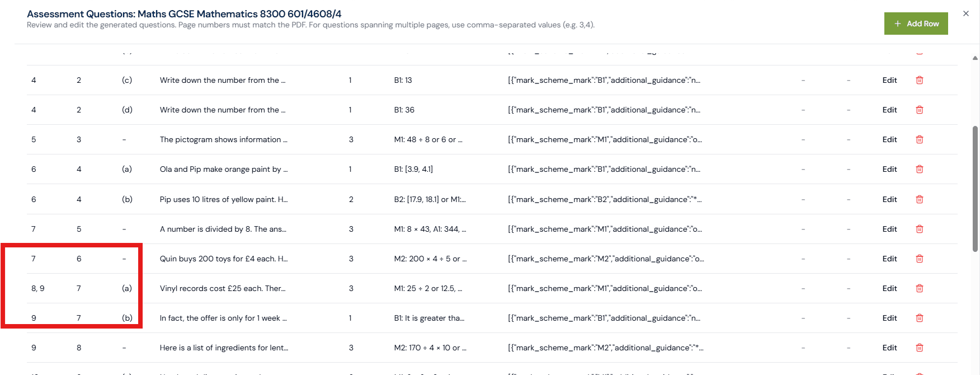Screen dimensions: 980x375
Task: Delete the 'In fact, the offer' row
Action: pos(919,318)
